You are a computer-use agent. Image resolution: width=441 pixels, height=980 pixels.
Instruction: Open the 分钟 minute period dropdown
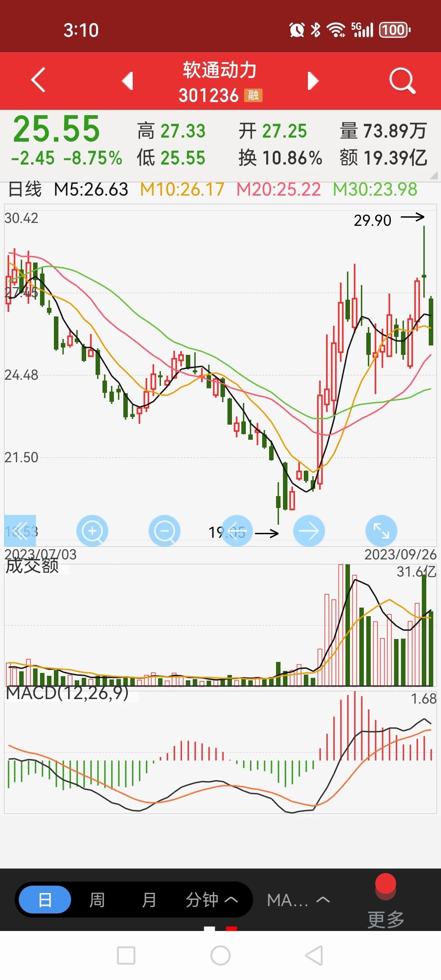211,900
